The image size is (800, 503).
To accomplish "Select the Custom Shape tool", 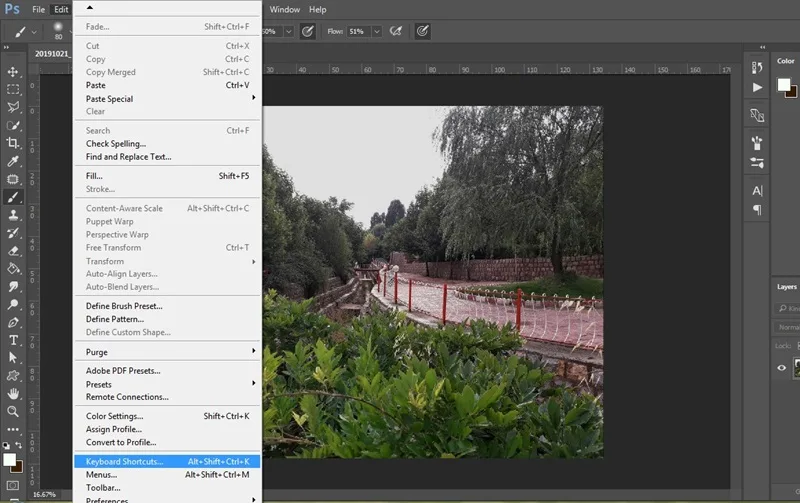I will [13, 375].
